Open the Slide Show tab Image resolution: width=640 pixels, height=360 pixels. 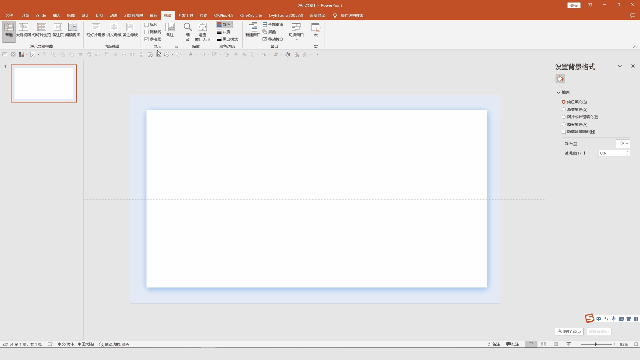(133, 16)
